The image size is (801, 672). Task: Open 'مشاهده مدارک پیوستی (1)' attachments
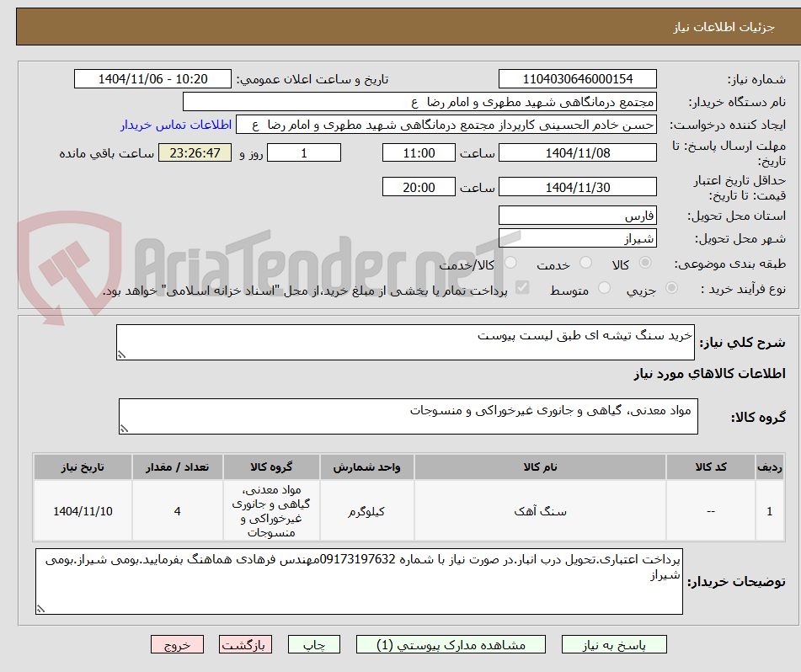(x=451, y=644)
